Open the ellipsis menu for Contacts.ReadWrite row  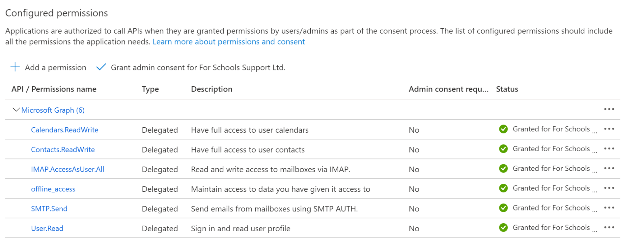pos(609,149)
